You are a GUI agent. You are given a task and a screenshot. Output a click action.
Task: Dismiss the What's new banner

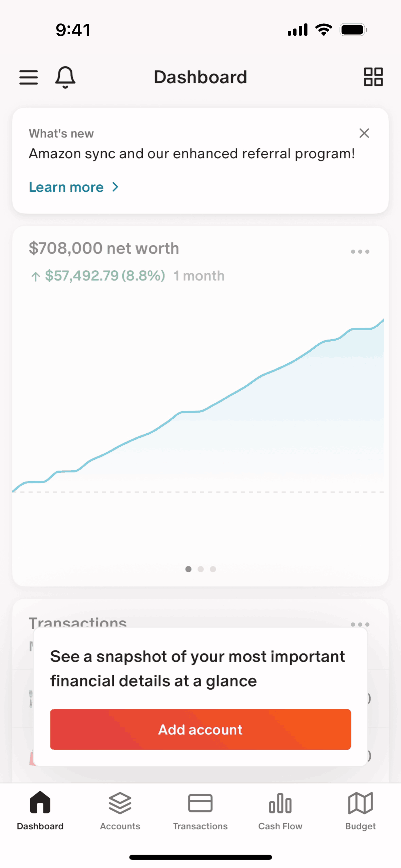point(364,133)
